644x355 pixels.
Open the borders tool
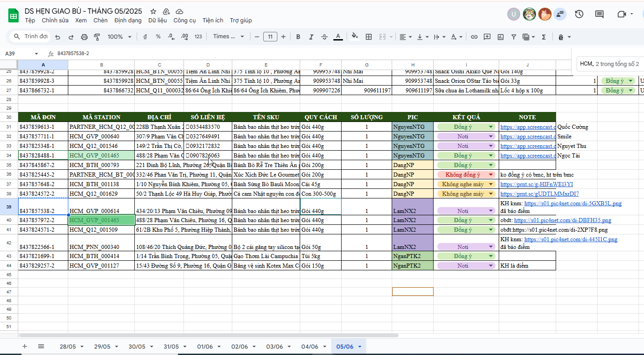click(369, 36)
